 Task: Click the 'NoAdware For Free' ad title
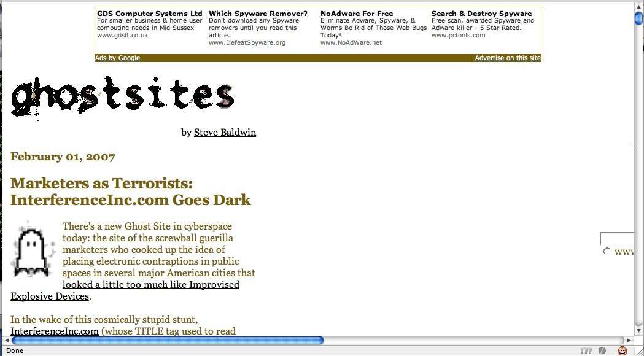356,14
